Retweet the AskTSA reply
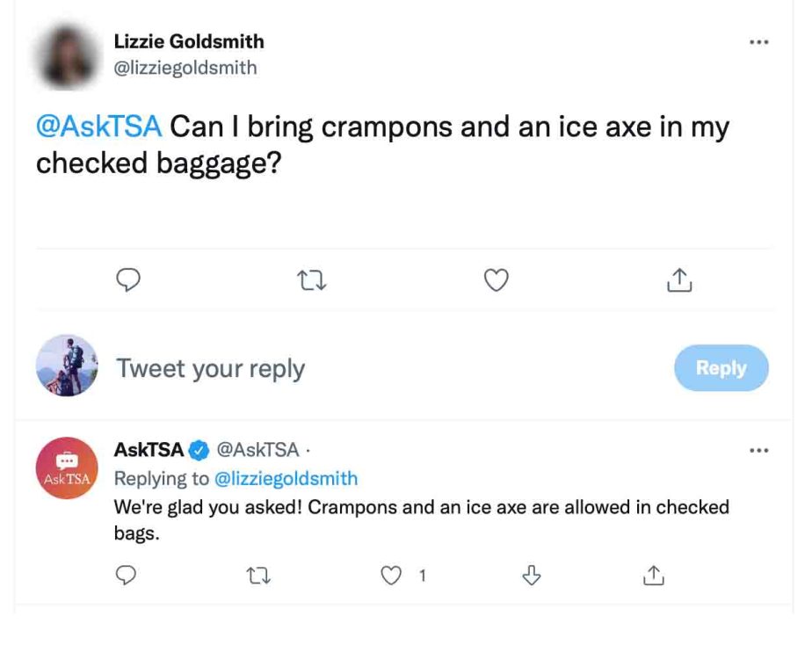This screenshot has height=645, width=812. (257, 576)
